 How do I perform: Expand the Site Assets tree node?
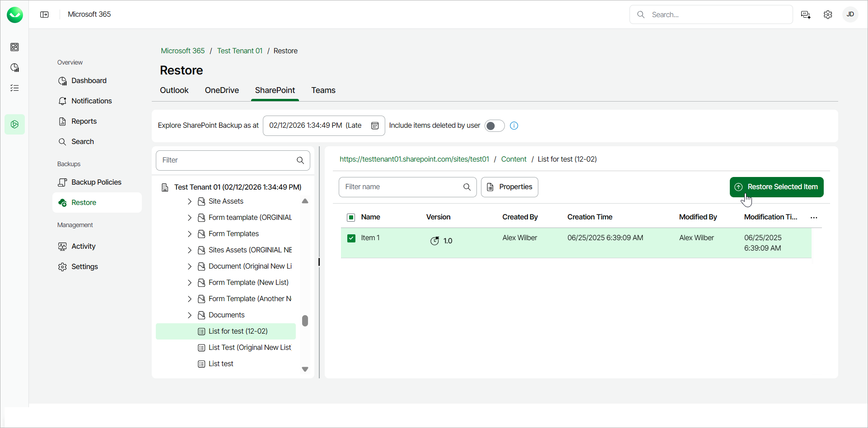pos(190,201)
